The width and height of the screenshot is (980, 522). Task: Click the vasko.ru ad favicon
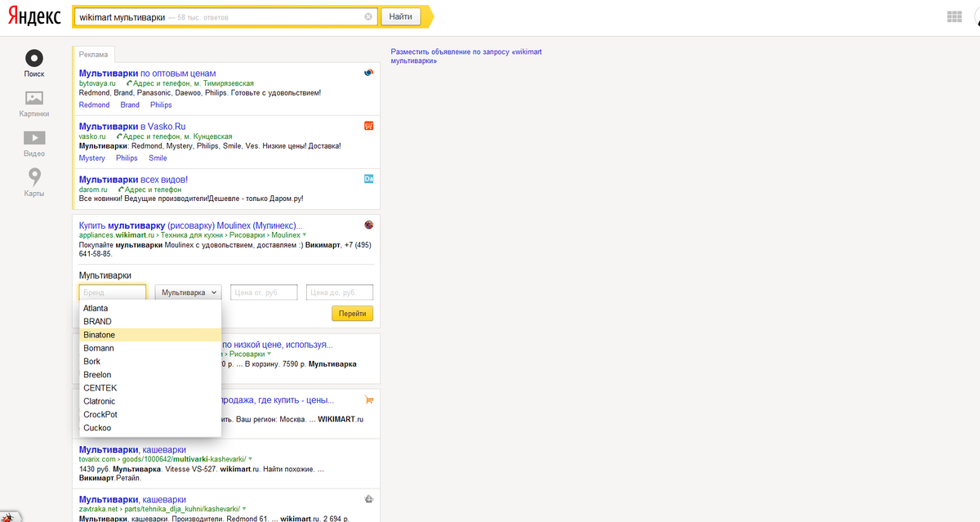pos(369,126)
